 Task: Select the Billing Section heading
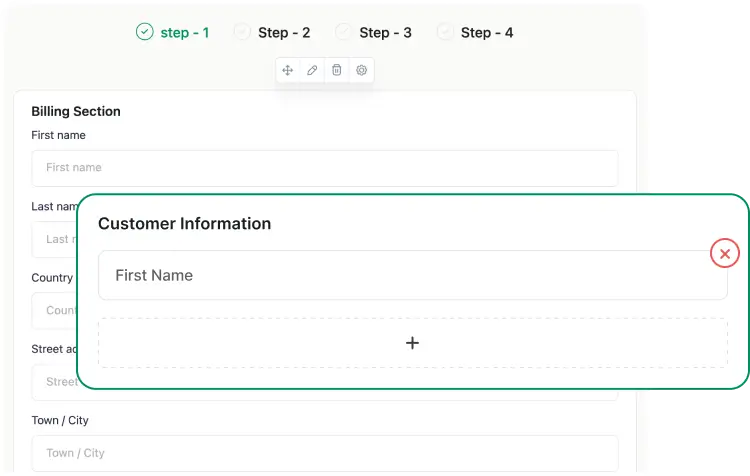[x=76, y=112]
